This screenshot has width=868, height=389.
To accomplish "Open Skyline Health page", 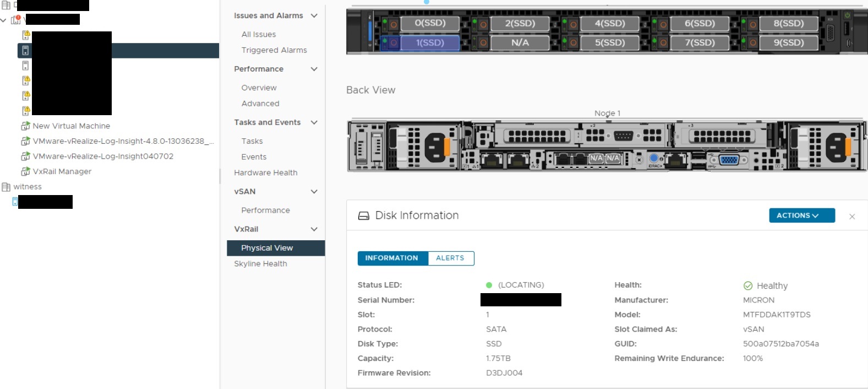I will (260, 264).
